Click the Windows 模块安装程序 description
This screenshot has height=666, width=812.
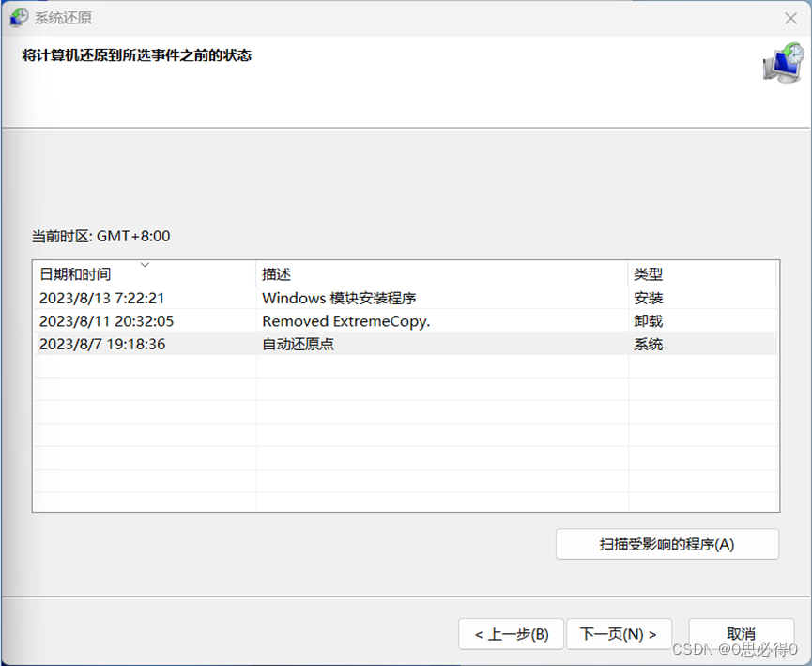pos(339,298)
